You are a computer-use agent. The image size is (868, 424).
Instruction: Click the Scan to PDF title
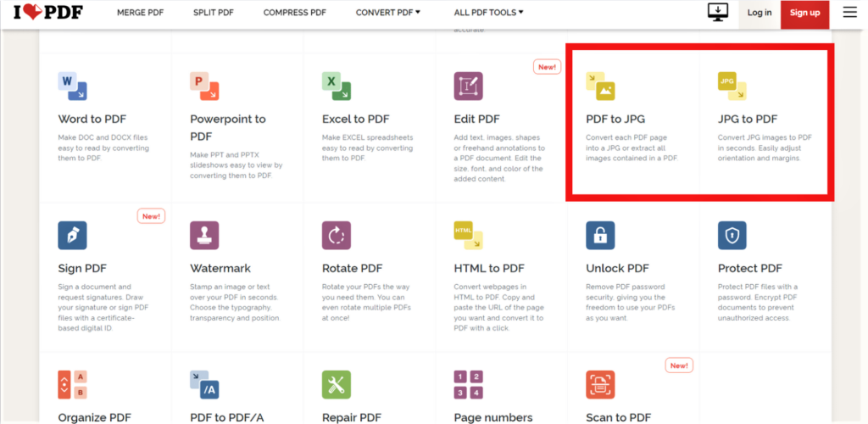[x=618, y=417]
